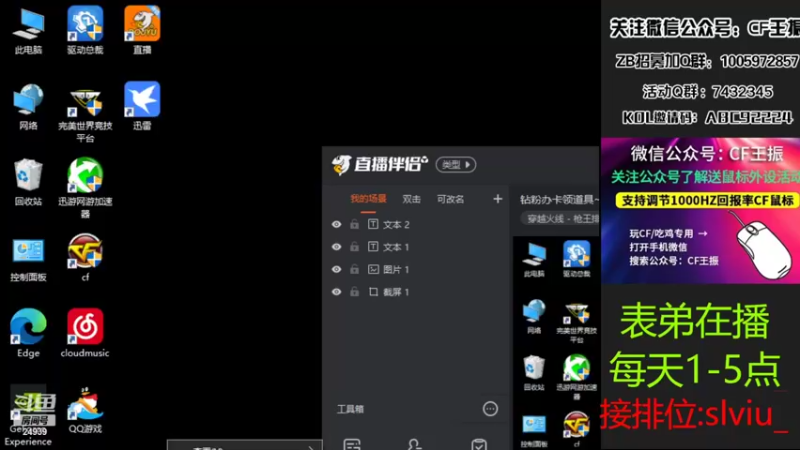Click the screen-capture type icon beside 截屏 1
Image resolution: width=800 pixels, height=450 pixels.
pyautogui.click(x=373, y=292)
